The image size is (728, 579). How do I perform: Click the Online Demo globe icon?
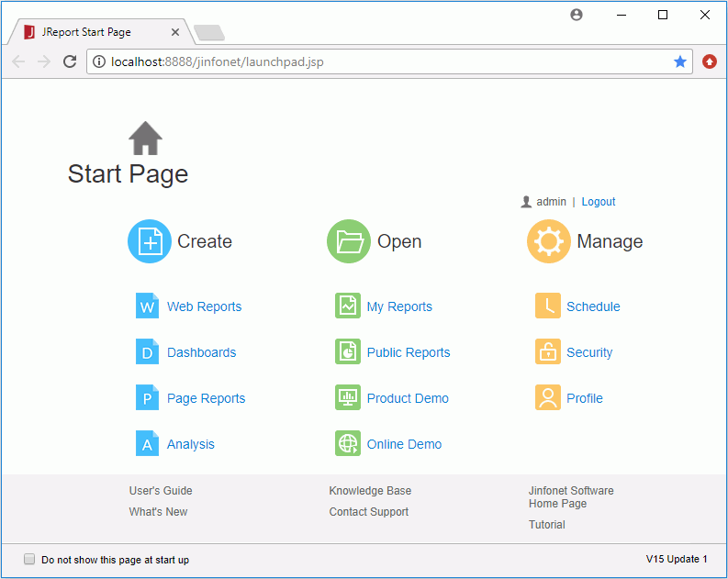click(348, 443)
